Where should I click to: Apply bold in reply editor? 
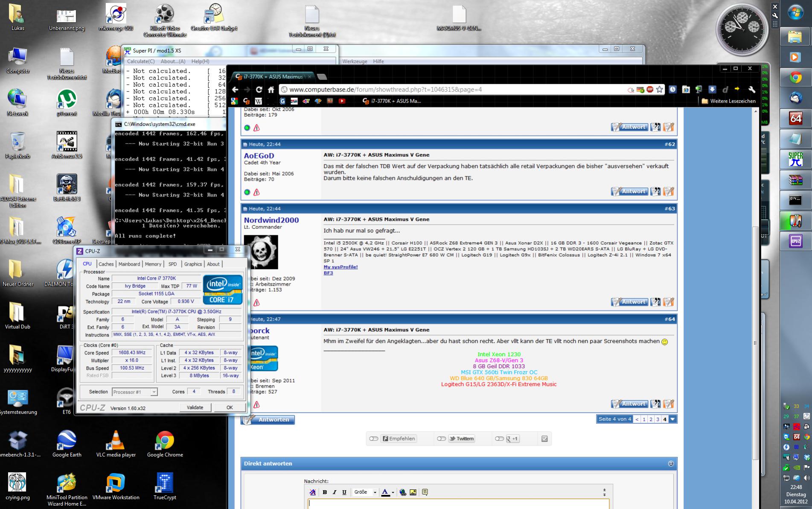(x=325, y=492)
